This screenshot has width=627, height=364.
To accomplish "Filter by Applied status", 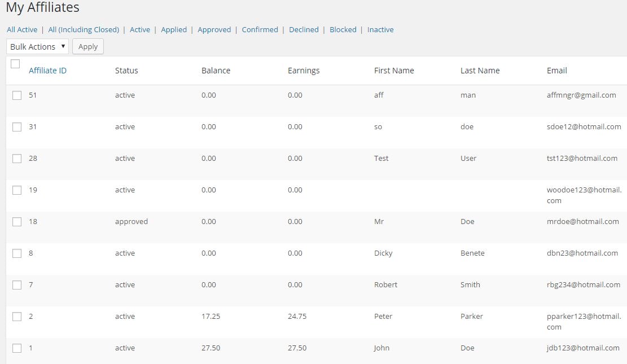I will click(174, 29).
